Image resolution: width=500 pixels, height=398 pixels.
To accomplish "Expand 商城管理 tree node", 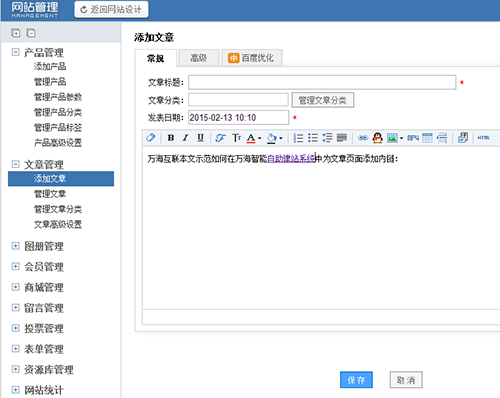I will tap(15, 287).
